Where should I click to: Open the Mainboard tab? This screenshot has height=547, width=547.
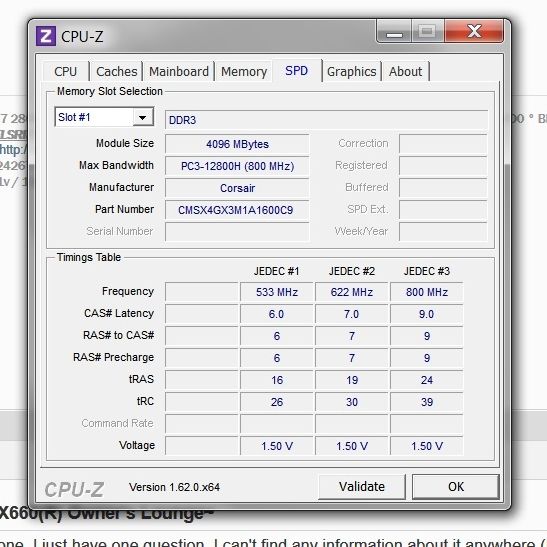(179, 72)
